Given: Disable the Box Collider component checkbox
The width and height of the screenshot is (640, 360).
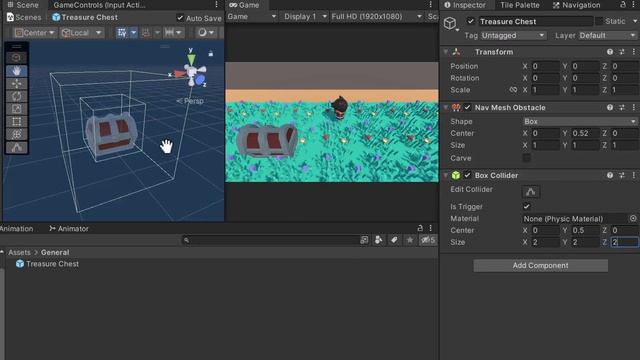Looking at the screenshot, I should 467,175.
